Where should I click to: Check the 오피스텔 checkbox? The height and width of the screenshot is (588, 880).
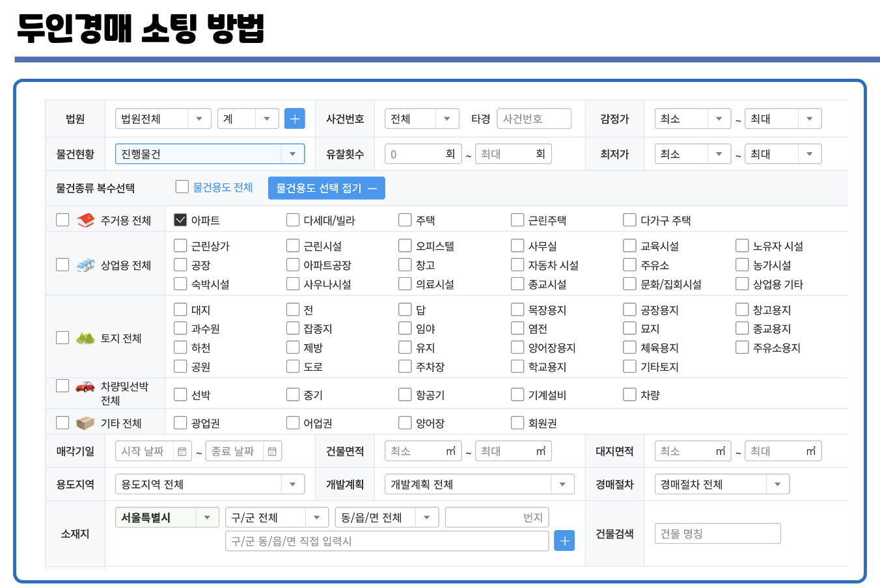[404, 245]
